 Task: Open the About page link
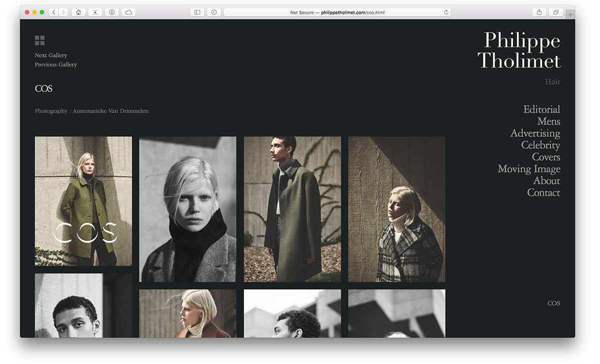tap(546, 180)
